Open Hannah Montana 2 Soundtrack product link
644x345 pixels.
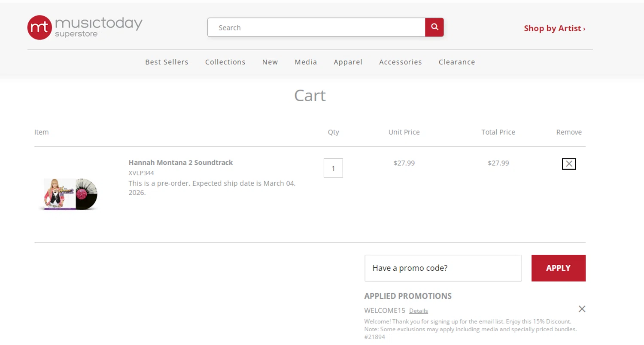click(x=181, y=163)
